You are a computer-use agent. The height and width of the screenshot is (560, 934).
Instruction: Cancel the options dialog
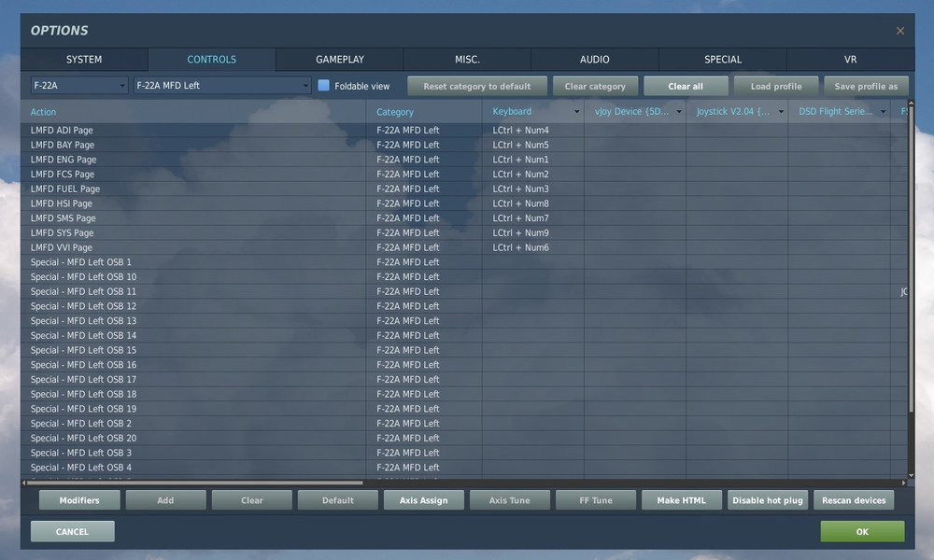72,531
